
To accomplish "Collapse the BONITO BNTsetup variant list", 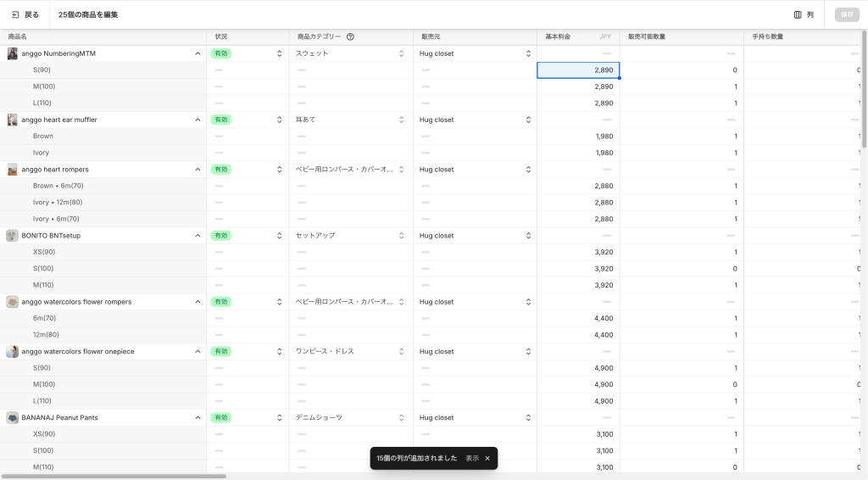I will (198, 236).
